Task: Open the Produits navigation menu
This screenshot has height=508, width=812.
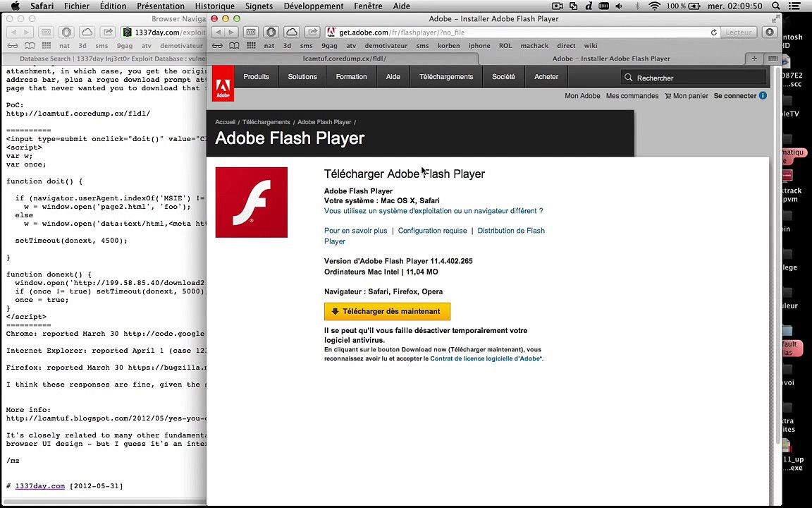Action: (257, 77)
